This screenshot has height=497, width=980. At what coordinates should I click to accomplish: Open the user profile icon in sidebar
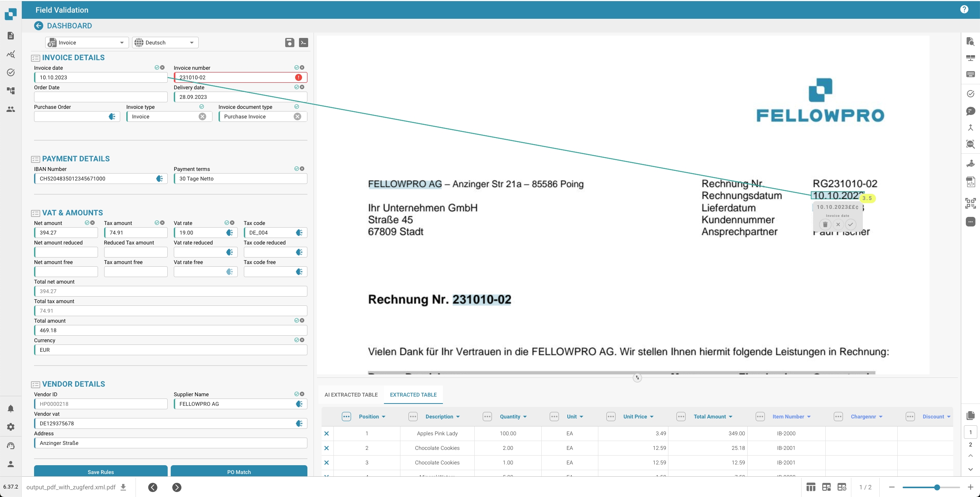(x=11, y=464)
